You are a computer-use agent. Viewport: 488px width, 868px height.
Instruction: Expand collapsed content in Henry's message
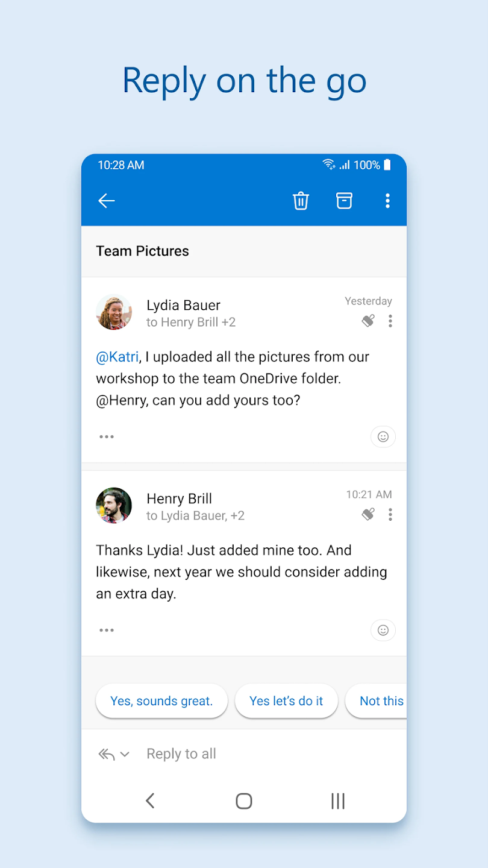tap(107, 631)
